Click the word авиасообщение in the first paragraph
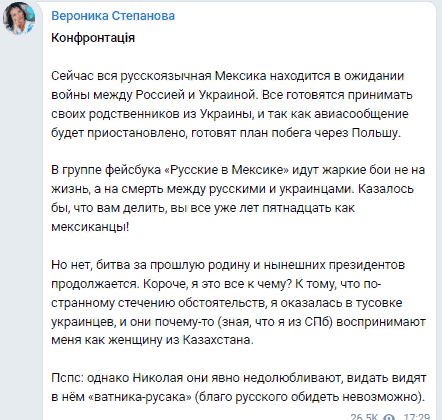The width and height of the screenshot is (442, 420). click(361, 114)
